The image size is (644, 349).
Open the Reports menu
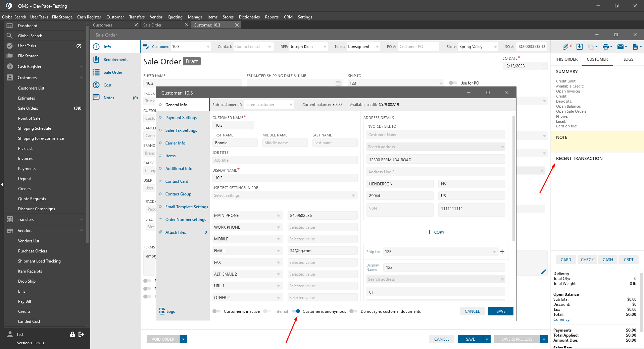tap(271, 17)
